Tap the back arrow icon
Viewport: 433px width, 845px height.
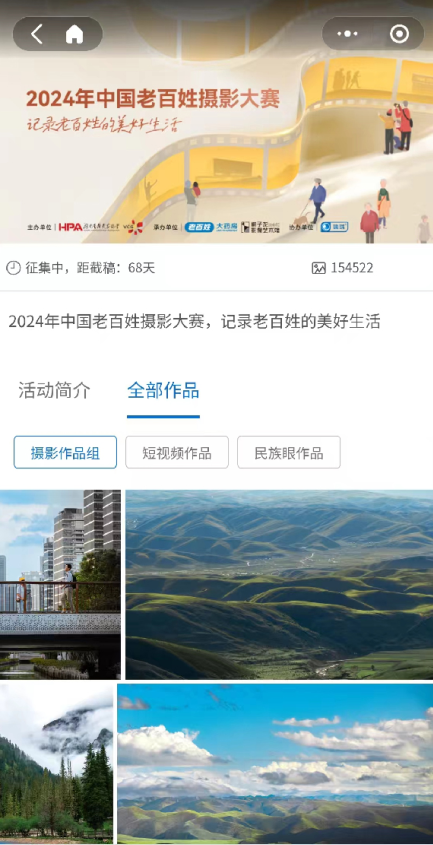coord(36,34)
